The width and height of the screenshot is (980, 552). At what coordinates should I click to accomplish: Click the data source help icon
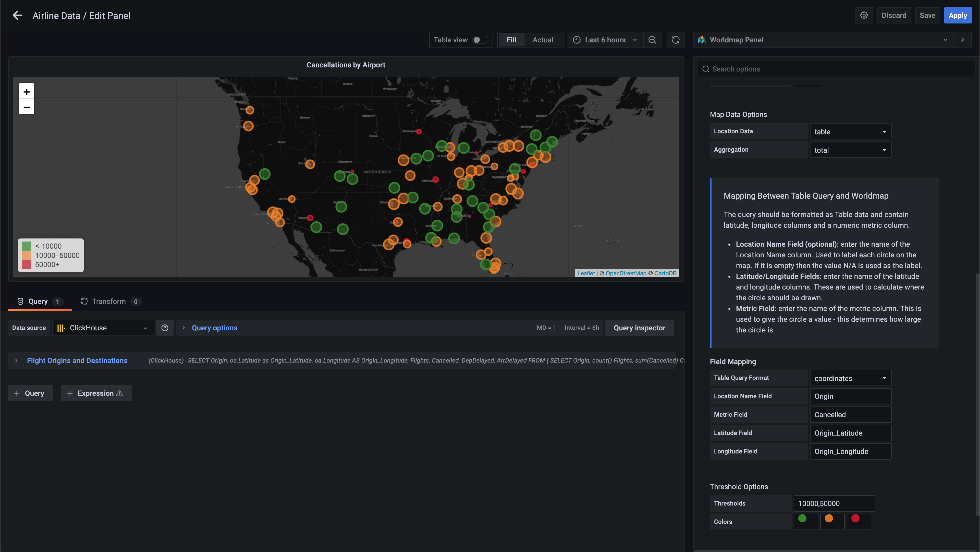[x=165, y=328]
